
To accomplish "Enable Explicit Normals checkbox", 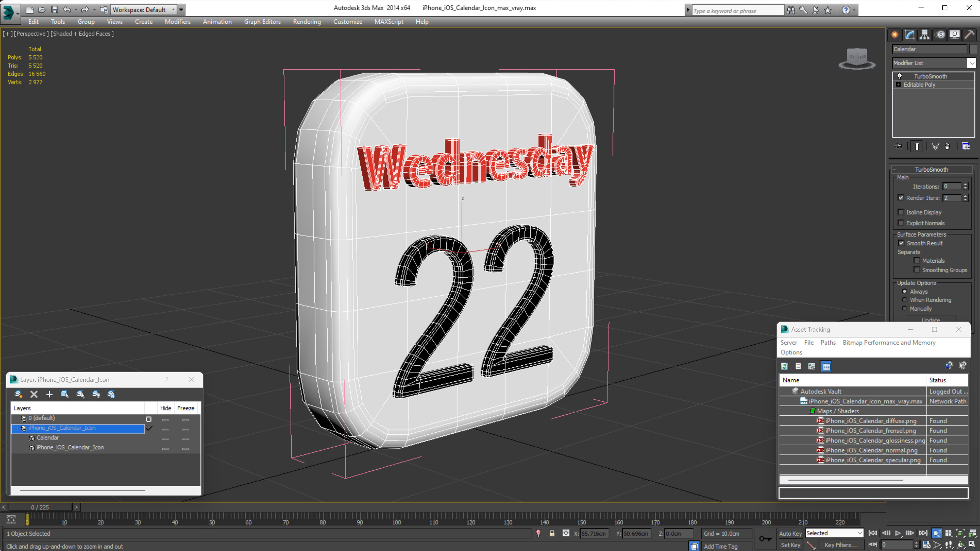I will (901, 223).
